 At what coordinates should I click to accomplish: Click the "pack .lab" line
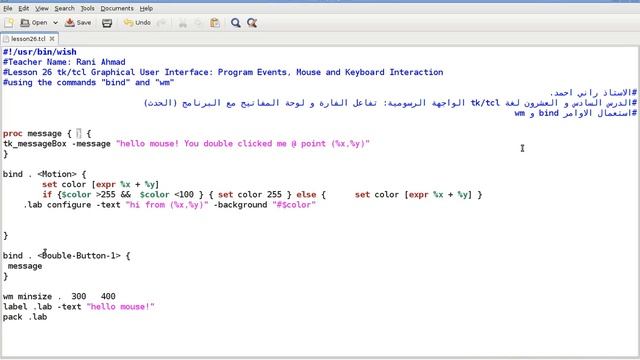(x=25, y=317)
